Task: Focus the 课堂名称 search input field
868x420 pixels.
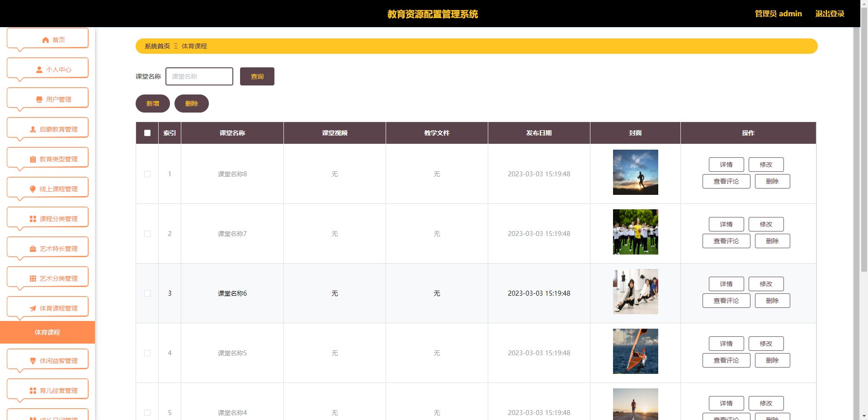Action: [x=199, y=76]
